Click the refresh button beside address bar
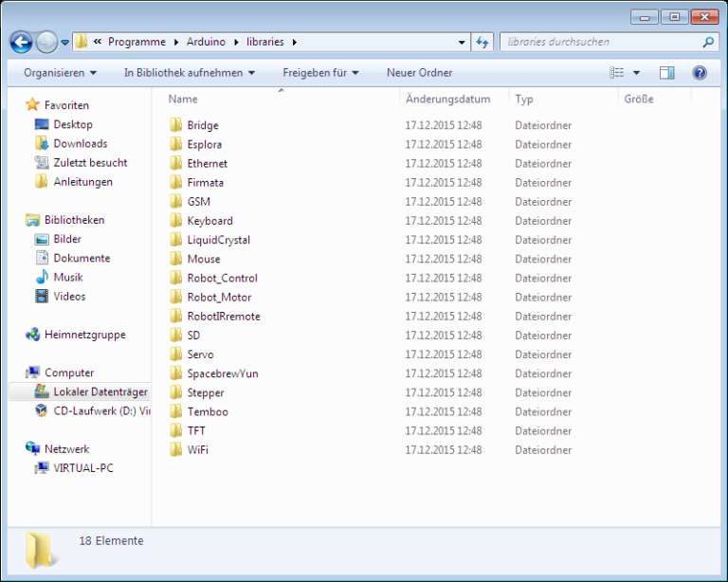This screenshot has width=728, height=582. (482, 42)
